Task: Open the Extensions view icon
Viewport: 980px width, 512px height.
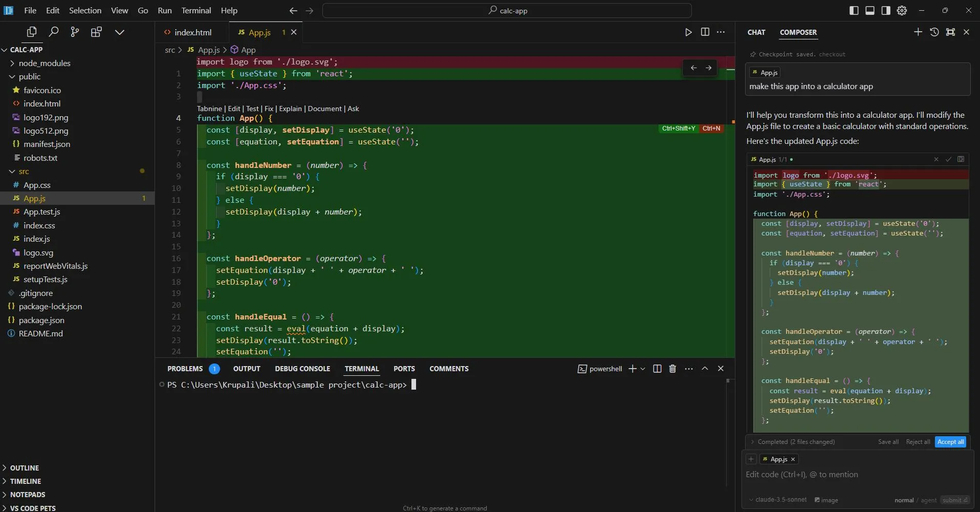Action: (96, 32)
